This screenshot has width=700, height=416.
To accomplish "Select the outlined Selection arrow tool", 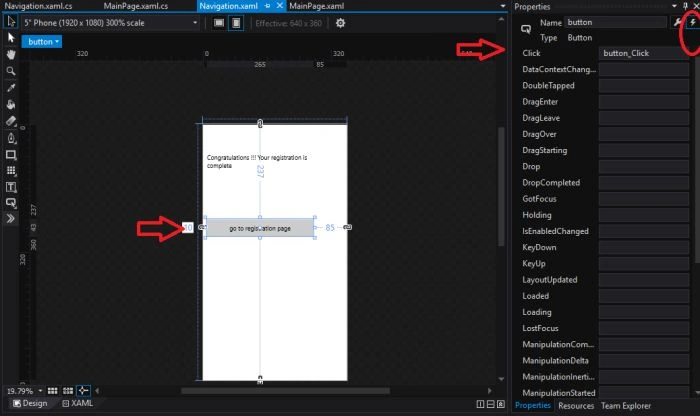I will coord(11,21).
